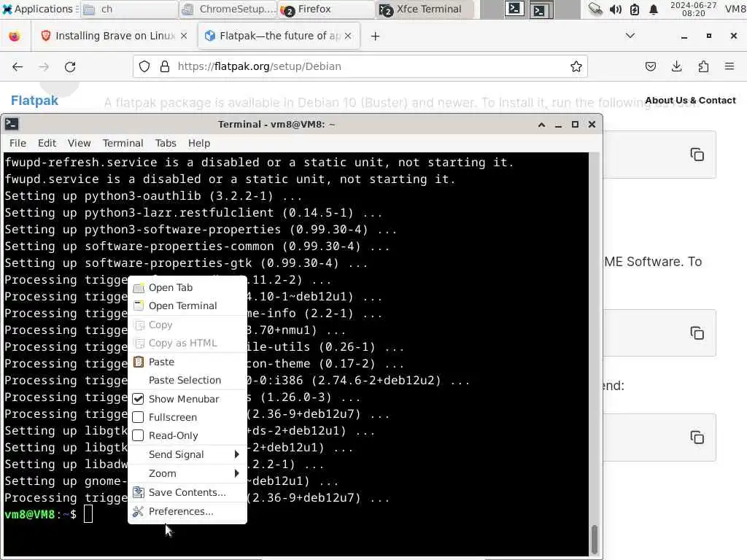The height and width of the screenshot is (560, 747).
Task: Open a new Firefox tab
Action: tap(376, 36)
